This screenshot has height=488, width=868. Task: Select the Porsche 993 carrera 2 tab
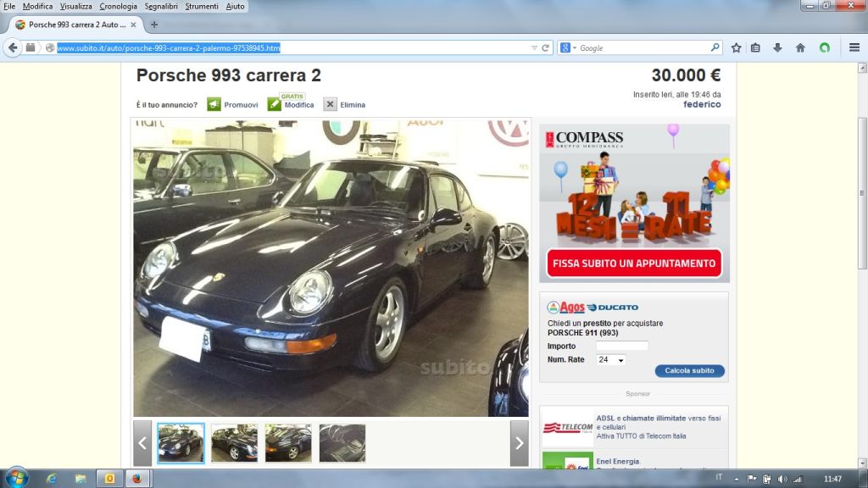[x=77, y=25]
